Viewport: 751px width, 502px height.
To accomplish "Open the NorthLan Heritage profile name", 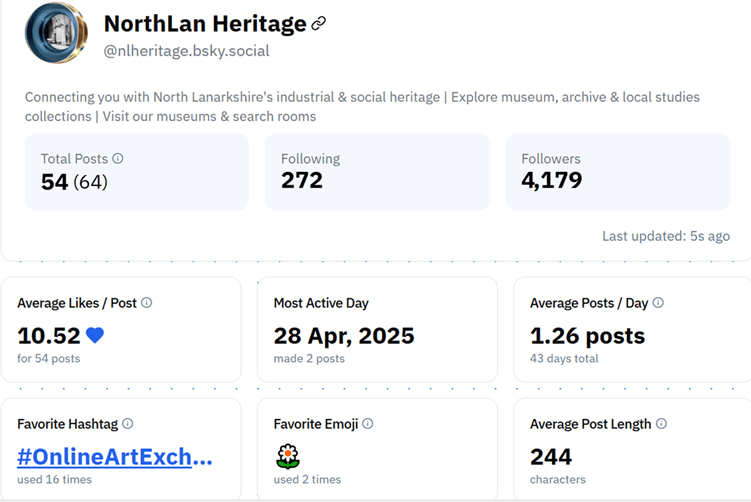I will tap(205, 24).
